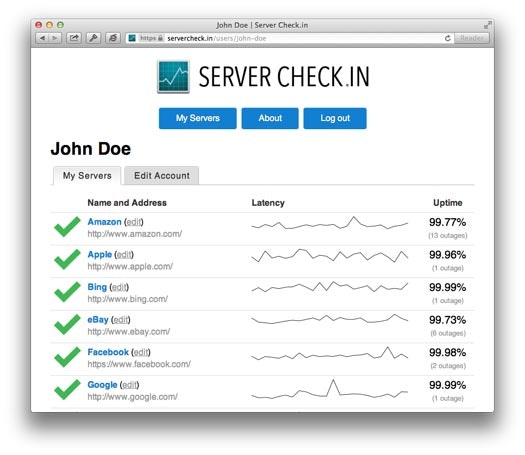This screenshot has width=525, height=455.
Task: Click the green checkmark for Google
Action: coord(67,389)
